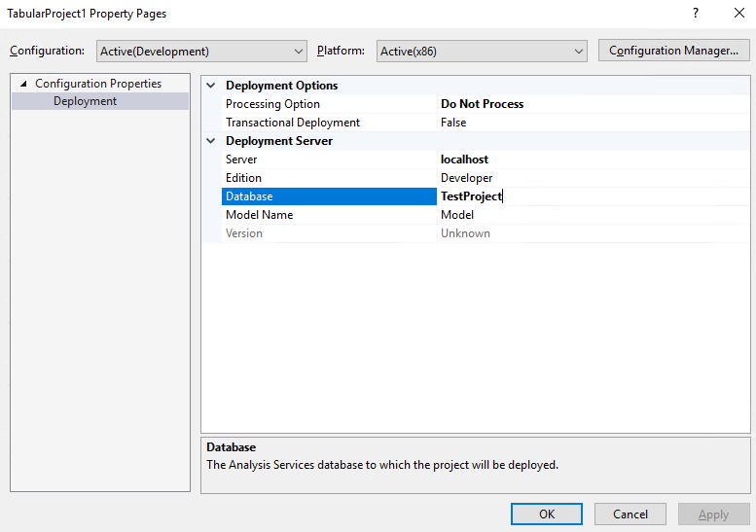Collapse the Configuration Properties tree node

point(23,84)
